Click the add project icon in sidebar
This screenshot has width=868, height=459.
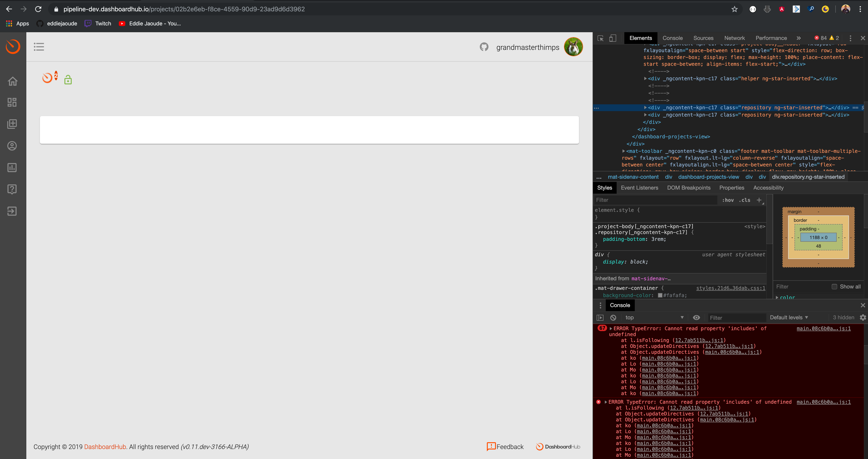12,124
